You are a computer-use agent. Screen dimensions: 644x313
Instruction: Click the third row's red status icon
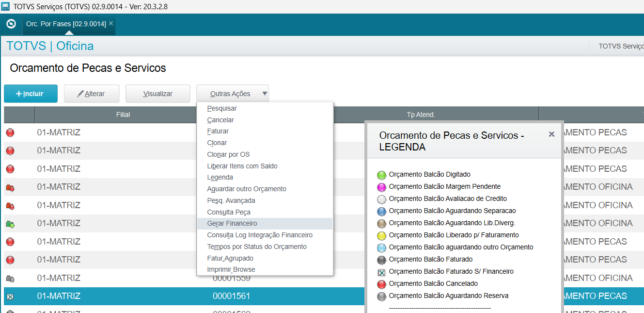(x=10, y=169)
